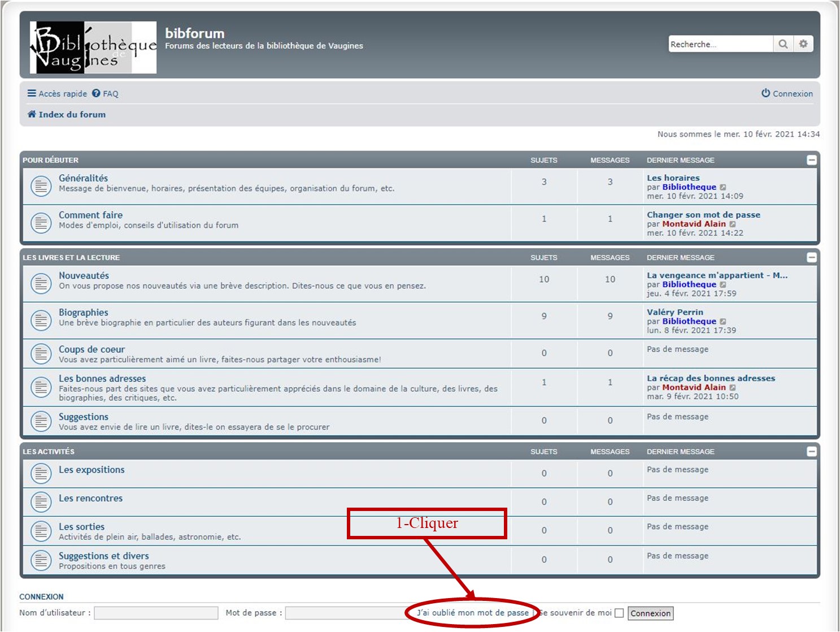Click the Nouveautés forum icon
The width and height of the screenshot is (840, 632).
pyautogui.click(x=41, y=283)
